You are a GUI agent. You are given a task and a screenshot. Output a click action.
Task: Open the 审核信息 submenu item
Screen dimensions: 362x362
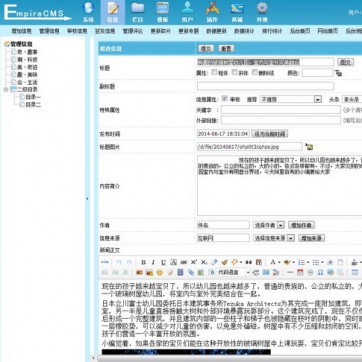(x=77, y=31)
